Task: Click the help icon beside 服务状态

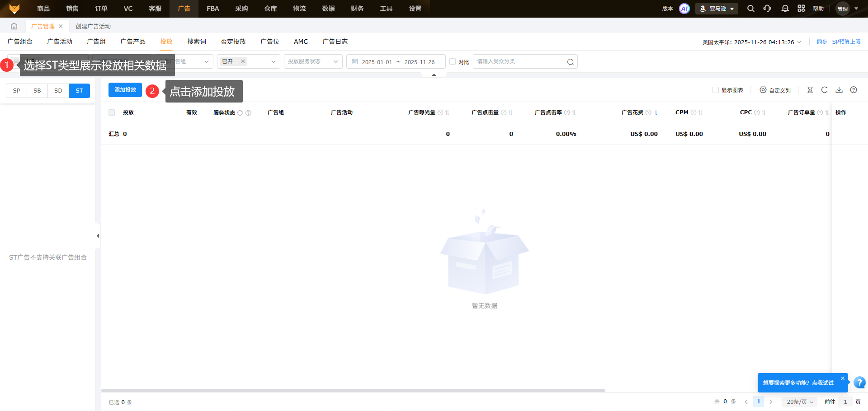Action: [248, 113]
